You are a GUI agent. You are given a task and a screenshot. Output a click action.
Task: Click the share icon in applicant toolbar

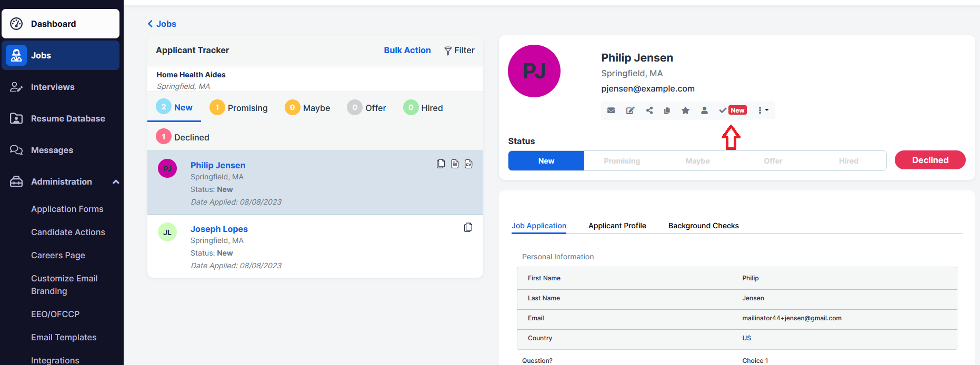649,110
